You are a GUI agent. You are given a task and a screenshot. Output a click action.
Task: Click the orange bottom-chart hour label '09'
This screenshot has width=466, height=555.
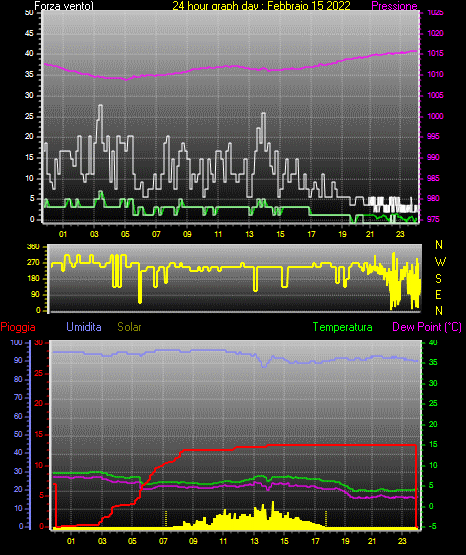(x=193, y=541)
